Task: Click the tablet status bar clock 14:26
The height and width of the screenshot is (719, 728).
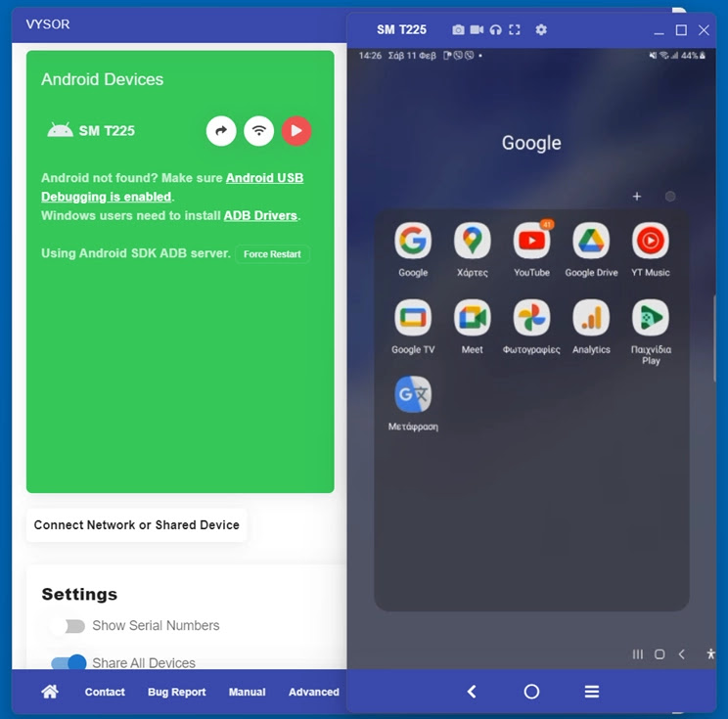Action: (x=370, y=56)
